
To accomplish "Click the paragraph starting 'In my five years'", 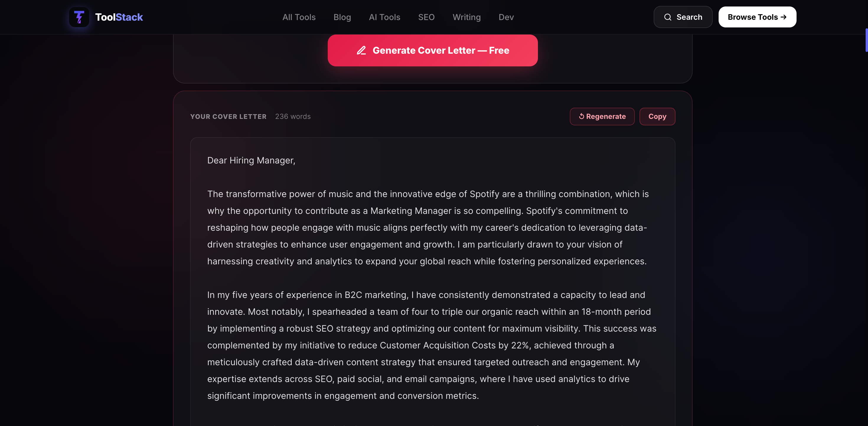I will (432, 345).
